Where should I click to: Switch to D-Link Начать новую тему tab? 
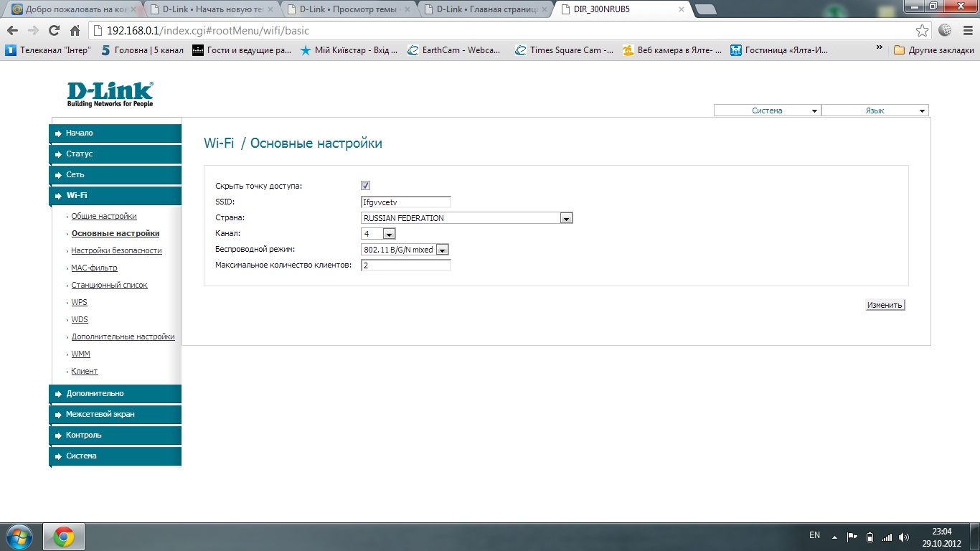pos(211,9)
